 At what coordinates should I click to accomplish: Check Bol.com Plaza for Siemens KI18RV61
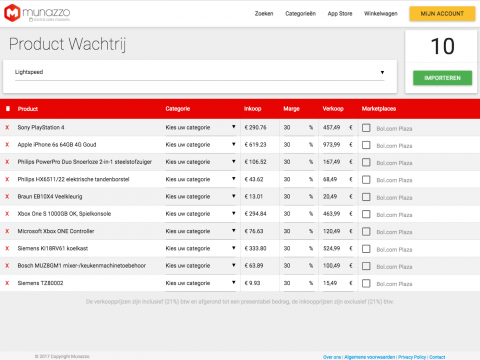[366, 249]
